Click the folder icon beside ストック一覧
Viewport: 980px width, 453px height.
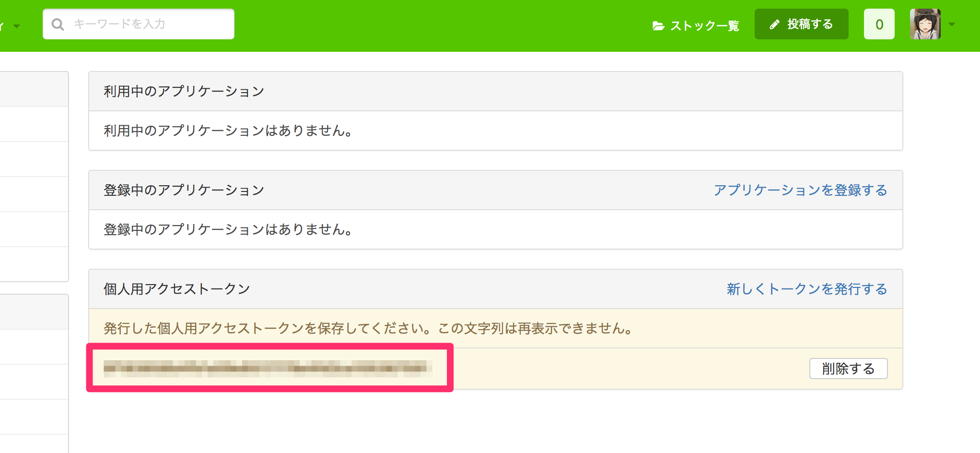658,25
